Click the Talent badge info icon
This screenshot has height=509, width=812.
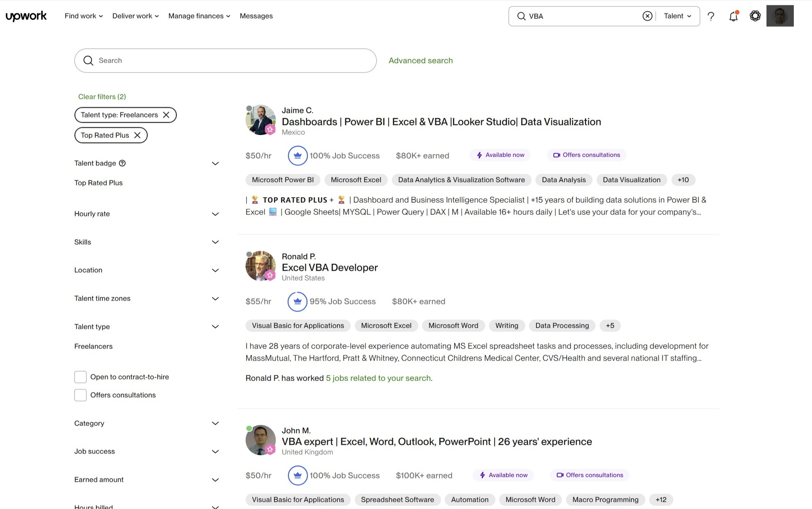(x=122, y=163)
